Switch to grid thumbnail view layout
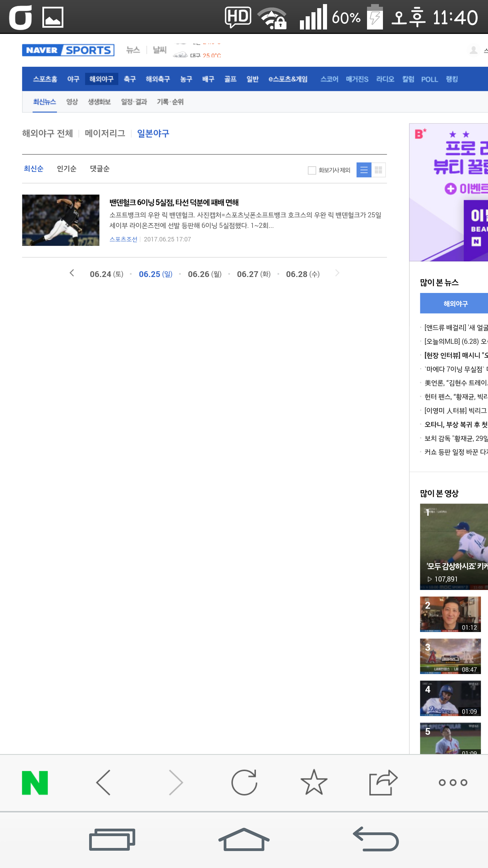The width and height of the screenshot is (488, 868). pos(379,170)
